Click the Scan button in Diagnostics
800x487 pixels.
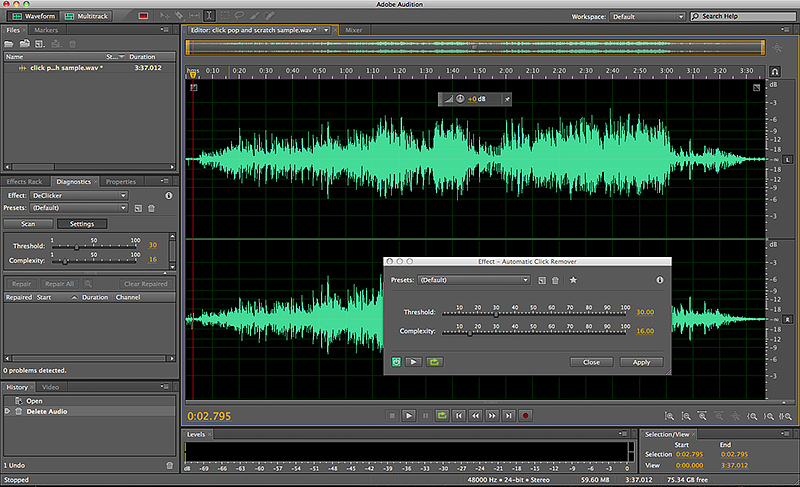pos(28,223)
